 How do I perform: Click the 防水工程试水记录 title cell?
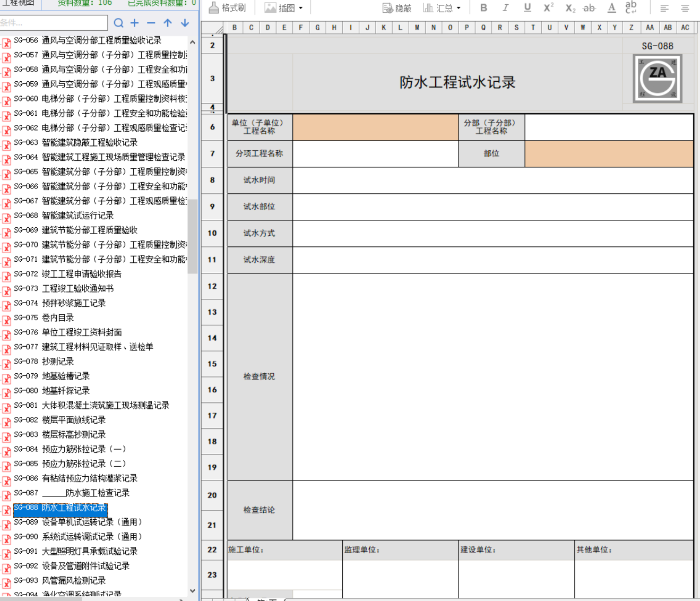coord(457,82)
